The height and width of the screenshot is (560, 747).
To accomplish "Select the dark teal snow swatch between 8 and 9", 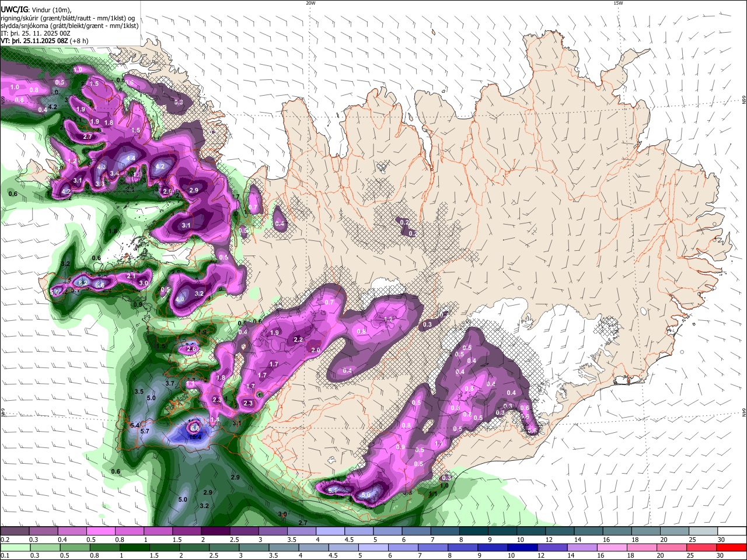I will 473,531.
